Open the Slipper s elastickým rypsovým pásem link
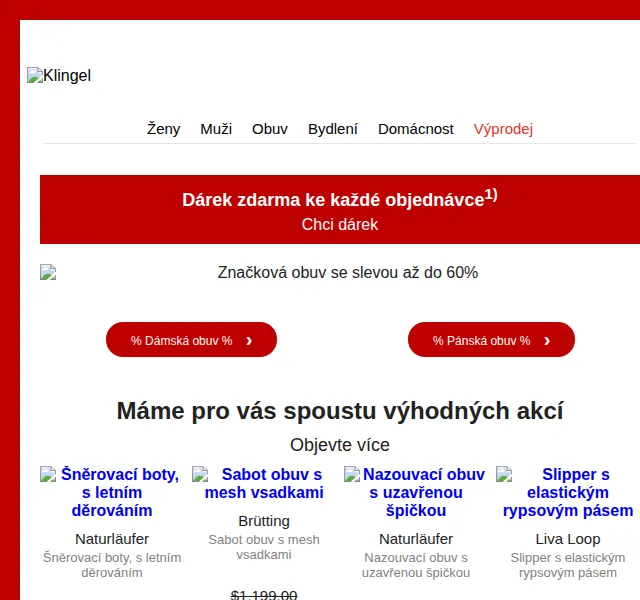The image size is (640, 600). pos(568,492)
